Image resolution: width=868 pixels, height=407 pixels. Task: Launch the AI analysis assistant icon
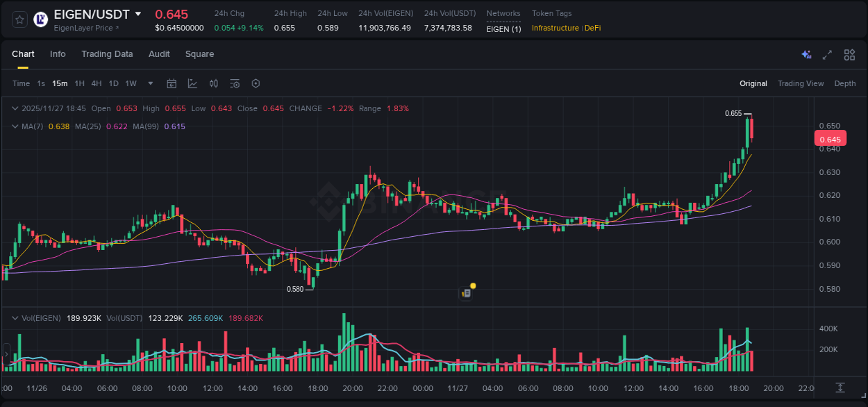[806, 54]
